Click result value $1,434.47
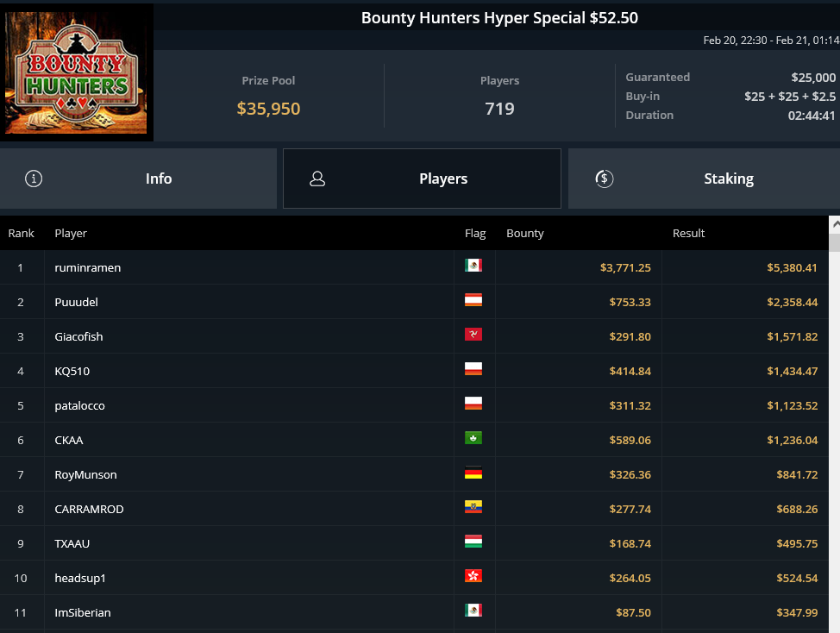Image resolution: width=840 pixels, height=633 pixels. coord(792,371)
